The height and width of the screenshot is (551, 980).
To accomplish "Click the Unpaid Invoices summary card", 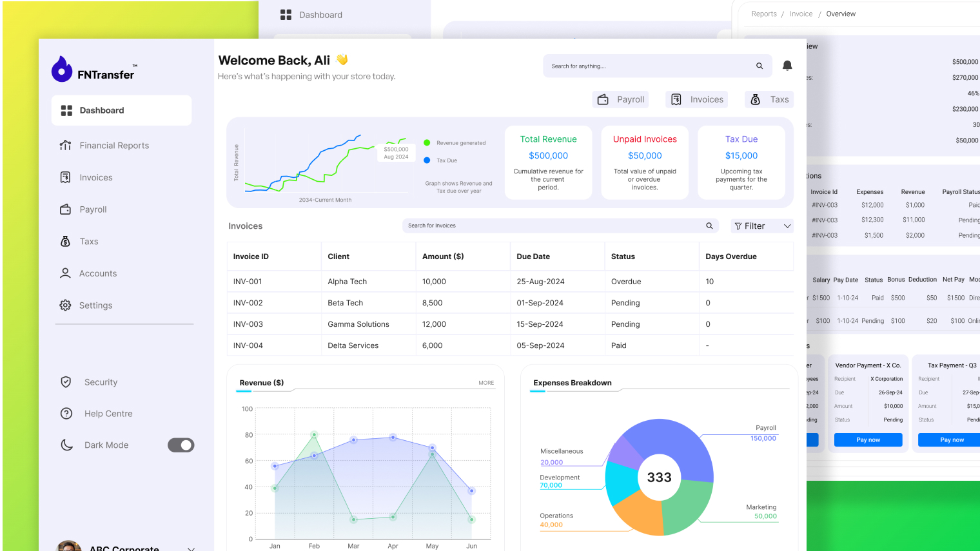I will tap(645, 162).
